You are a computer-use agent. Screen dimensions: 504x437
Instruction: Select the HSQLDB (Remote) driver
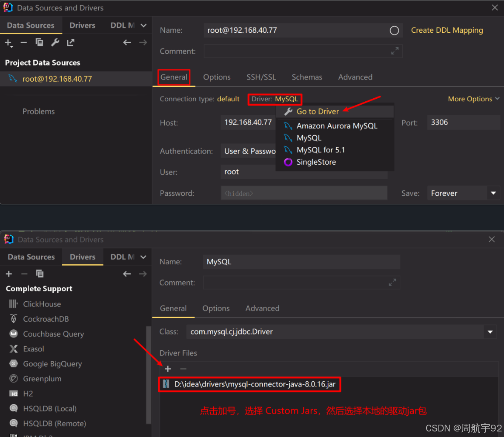54,423
